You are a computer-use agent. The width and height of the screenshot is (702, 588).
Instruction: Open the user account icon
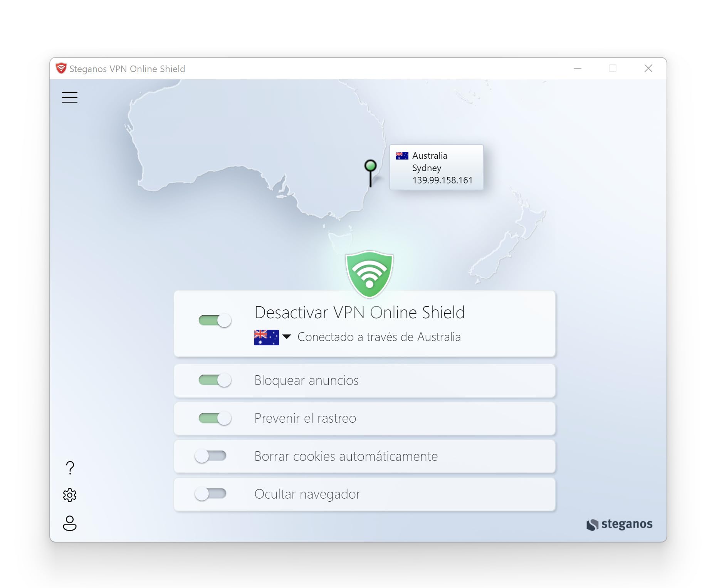coord(70,523)
